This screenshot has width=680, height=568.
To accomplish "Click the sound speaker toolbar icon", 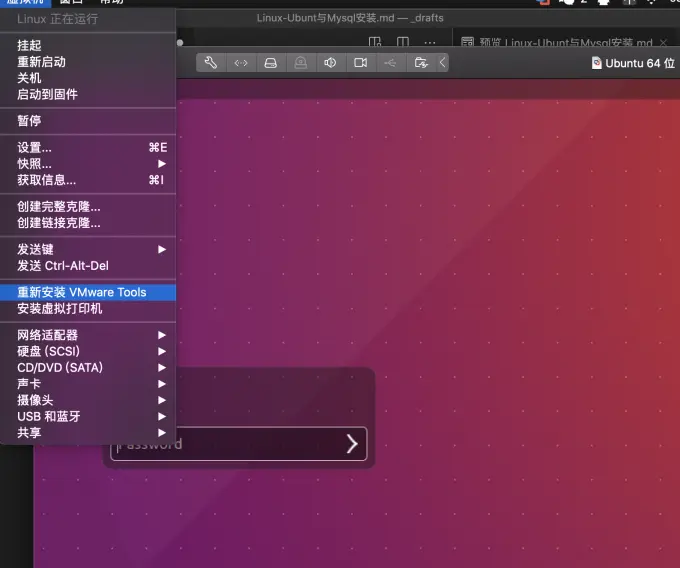I will point(330,63).
